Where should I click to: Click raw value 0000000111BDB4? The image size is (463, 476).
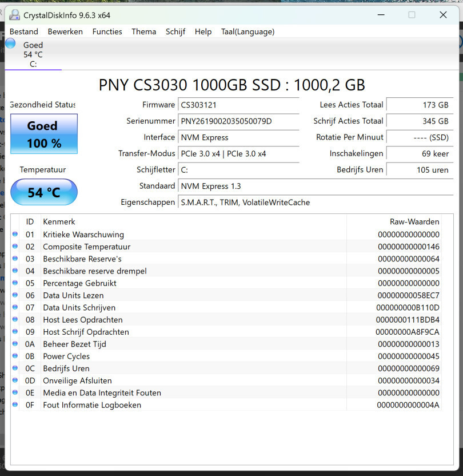click(x=408, y=320)
